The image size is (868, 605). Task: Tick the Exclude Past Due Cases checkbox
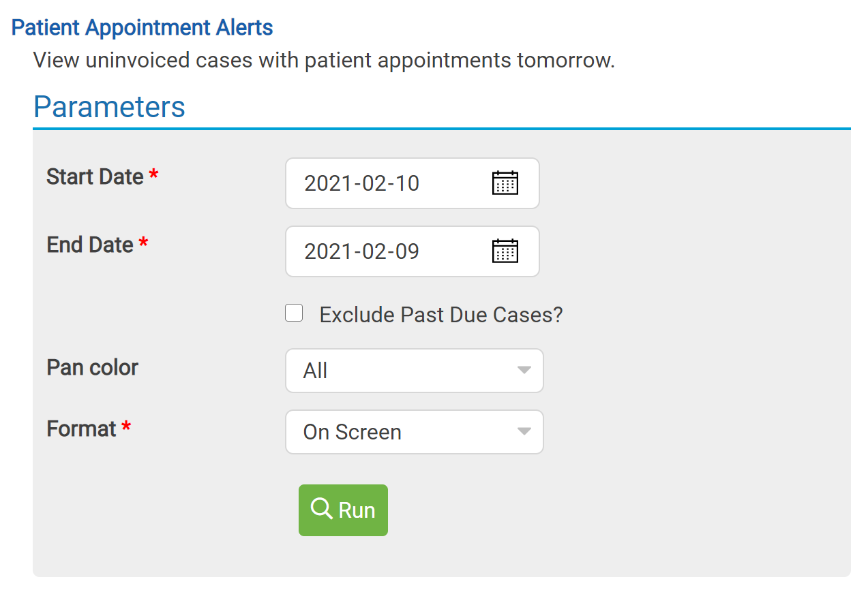pyautogui.click(x=294, y=313)
